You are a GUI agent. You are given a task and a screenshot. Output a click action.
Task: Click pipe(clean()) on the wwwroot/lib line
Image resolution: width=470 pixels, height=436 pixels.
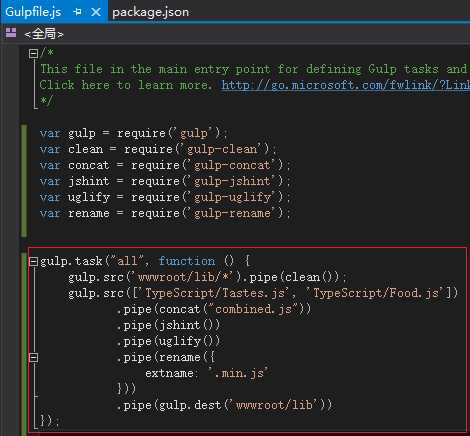tap(294, 277)
